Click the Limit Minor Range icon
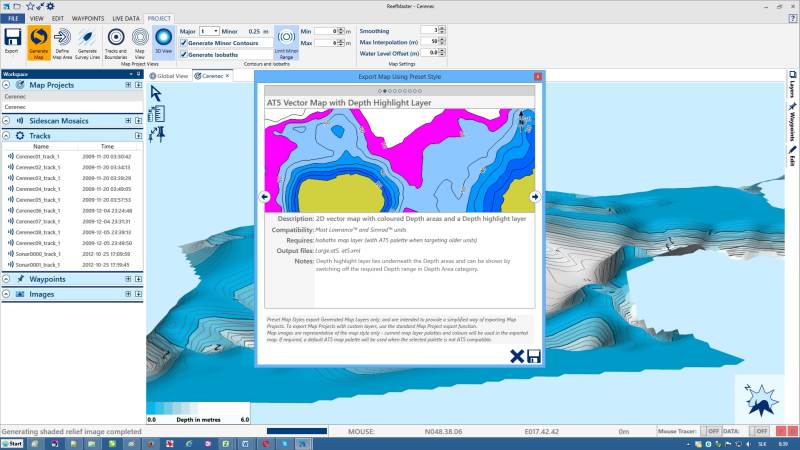 pyautogui.click(x=286, y=40)
